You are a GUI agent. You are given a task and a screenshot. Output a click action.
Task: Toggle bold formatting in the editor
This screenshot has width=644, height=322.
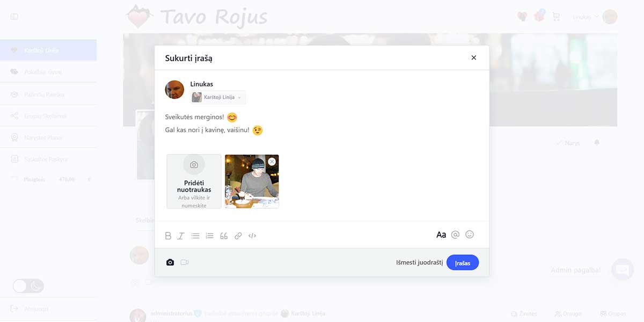pyautogui.click(x=168, y=236)
